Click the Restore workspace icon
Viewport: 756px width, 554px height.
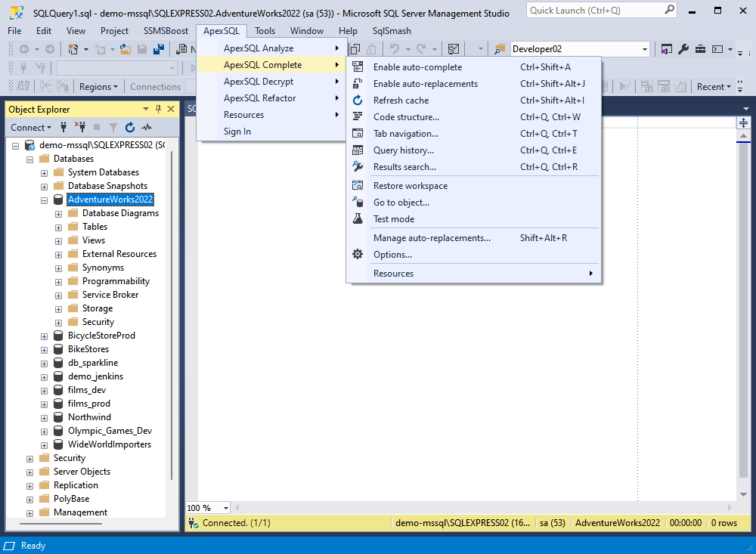[x=358, y=186]
